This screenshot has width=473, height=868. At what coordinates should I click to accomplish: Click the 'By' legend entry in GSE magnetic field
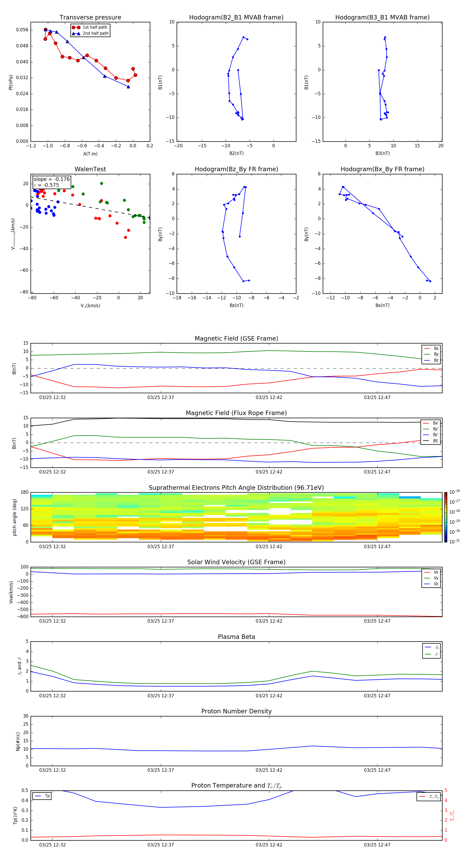point(431,354)
